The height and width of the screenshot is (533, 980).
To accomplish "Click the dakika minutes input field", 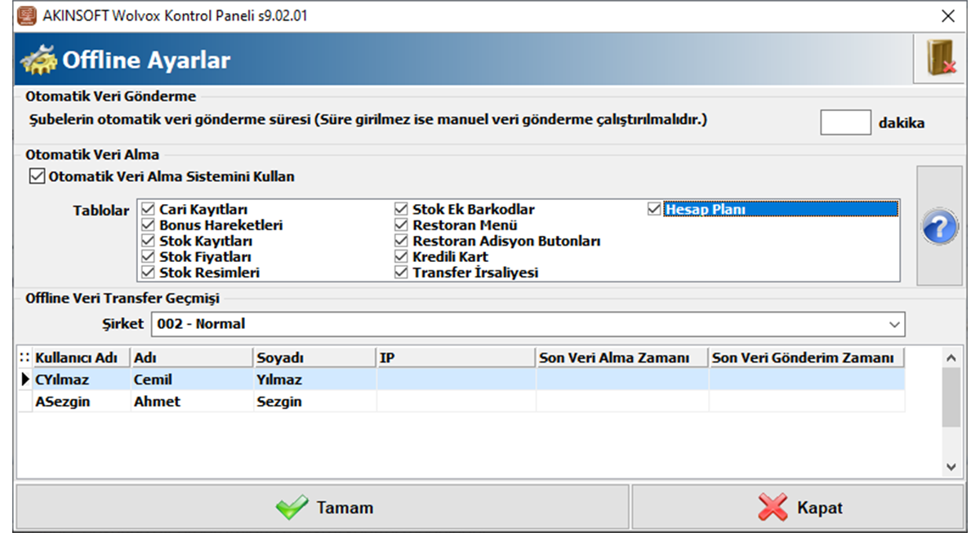I will (x=845, y=122).
